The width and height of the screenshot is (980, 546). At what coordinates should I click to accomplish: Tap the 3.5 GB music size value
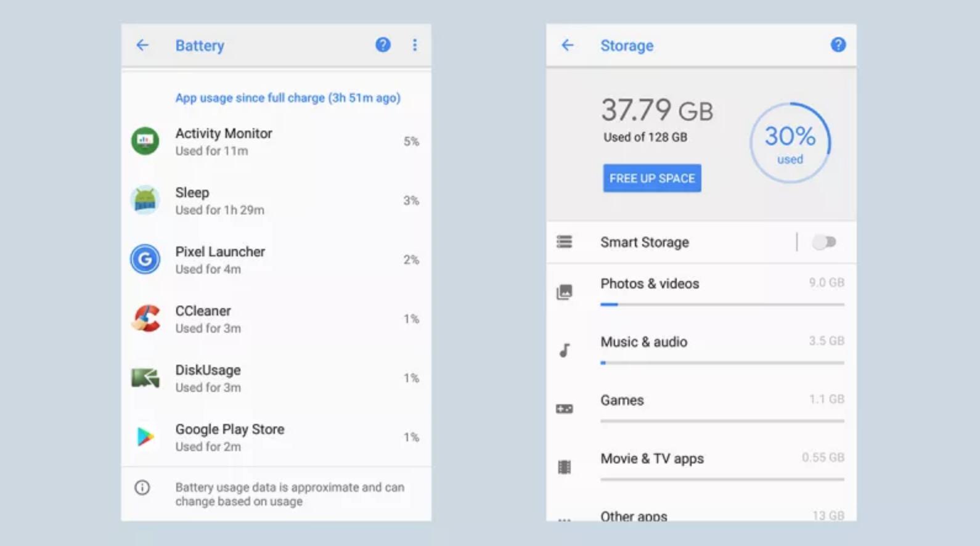click(827, 341)
